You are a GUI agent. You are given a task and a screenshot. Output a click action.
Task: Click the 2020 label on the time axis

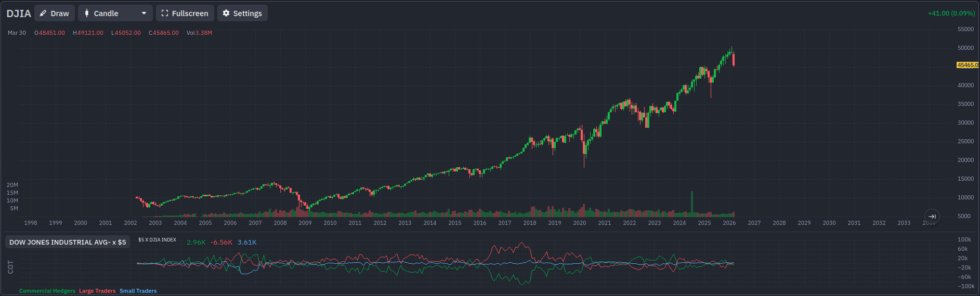[580, 223]
